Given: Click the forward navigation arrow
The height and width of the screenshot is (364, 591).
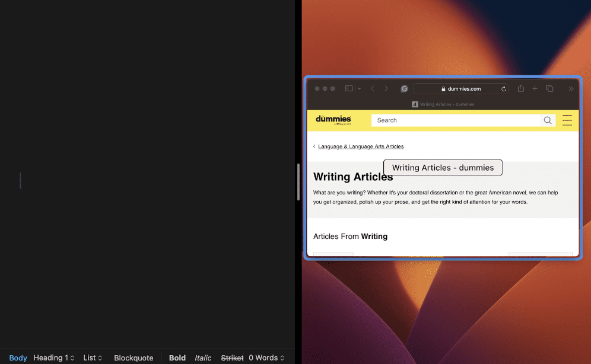Looking at the screenshot, I should point(386,88).
